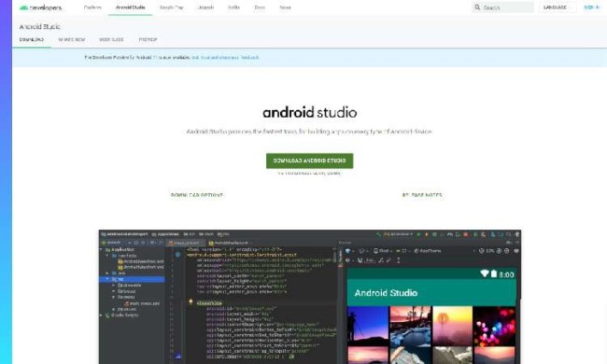Follow the feedback link in the blue banner

pos(225,58)
